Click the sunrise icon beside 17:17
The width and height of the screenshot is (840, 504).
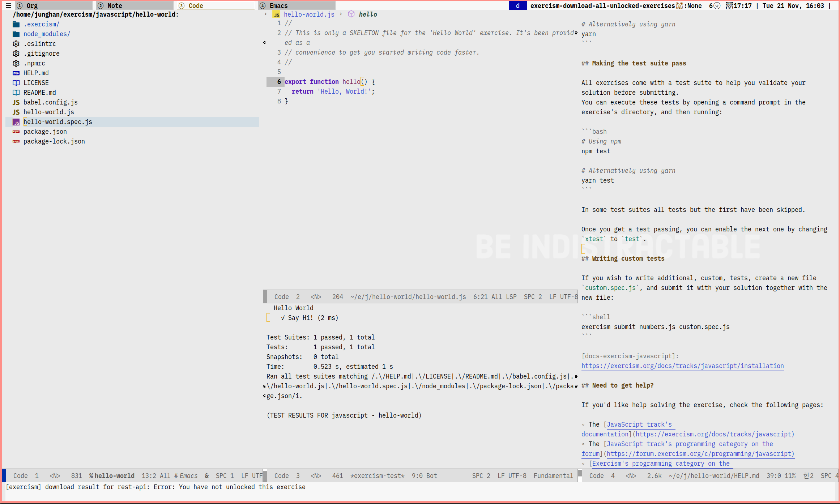[729, 5]
